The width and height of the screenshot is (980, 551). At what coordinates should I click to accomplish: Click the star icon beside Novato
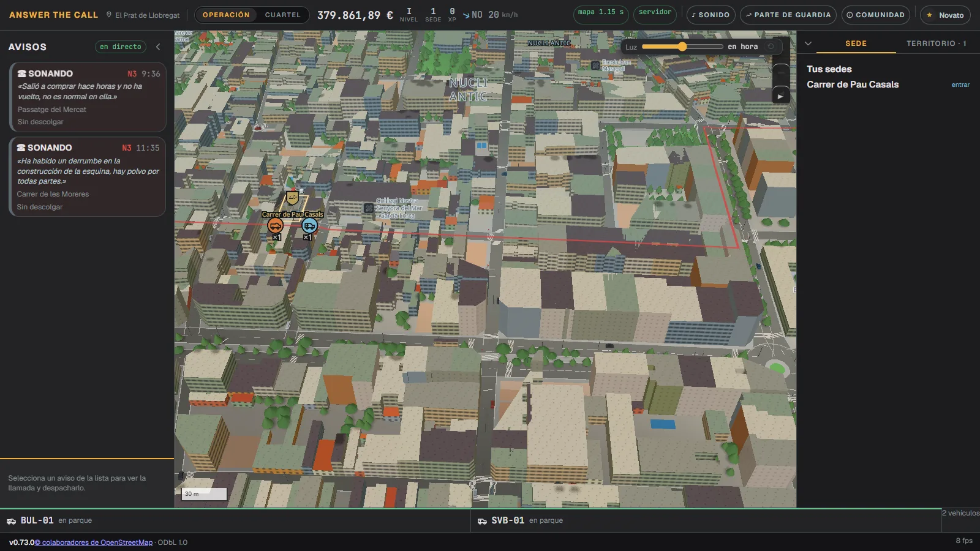pyautogui.click(x=930, y=15)
